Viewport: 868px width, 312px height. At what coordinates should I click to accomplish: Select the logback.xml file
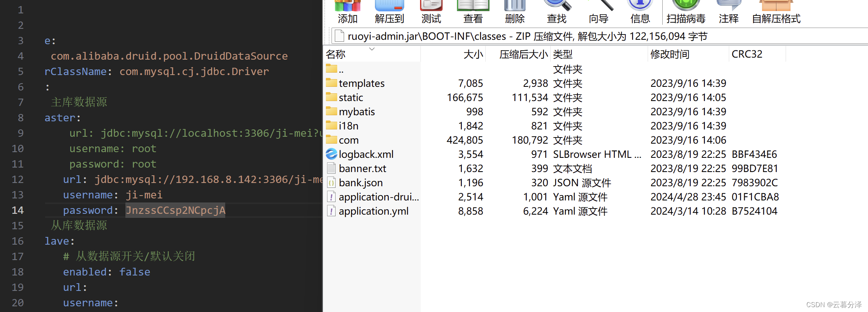[366, 155]
